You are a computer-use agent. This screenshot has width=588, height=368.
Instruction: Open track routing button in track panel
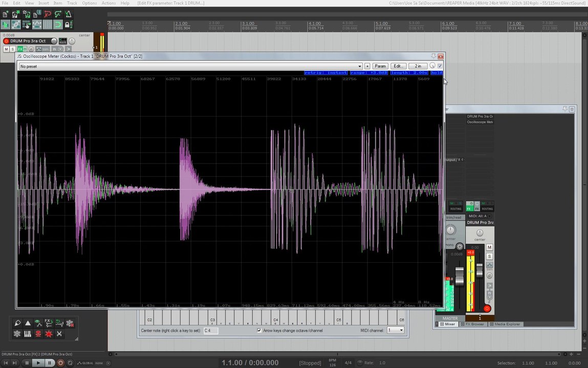62,41
